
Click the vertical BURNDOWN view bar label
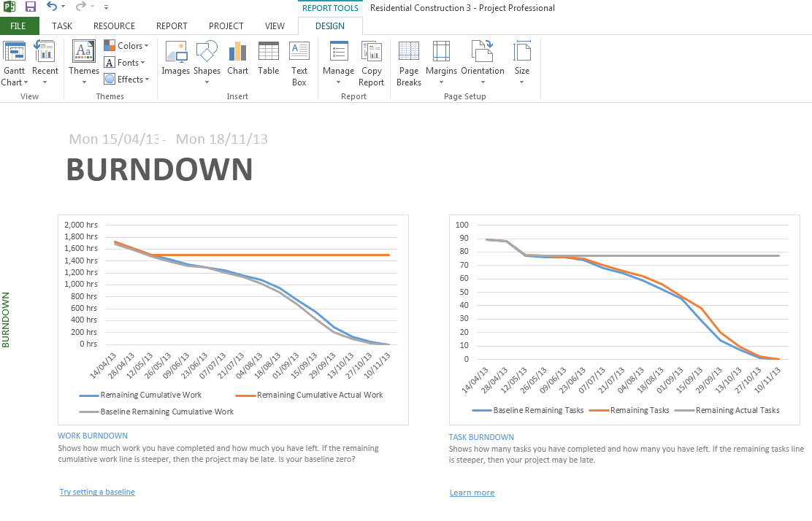(6, 320)
